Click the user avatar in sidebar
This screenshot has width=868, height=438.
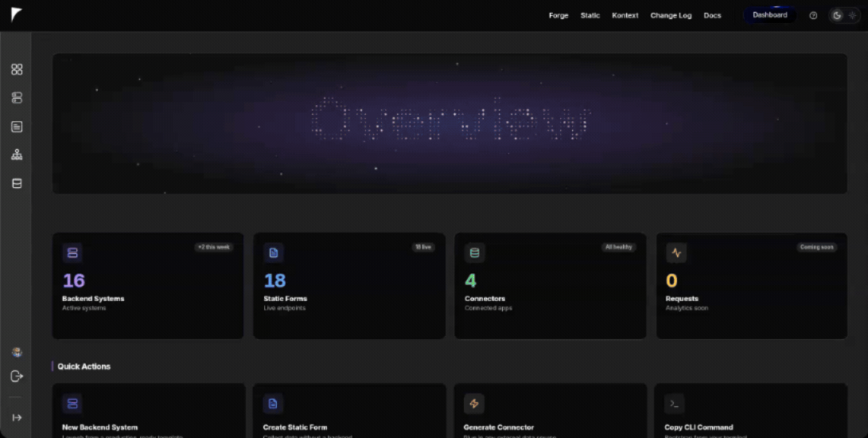(x=17, y=353)
